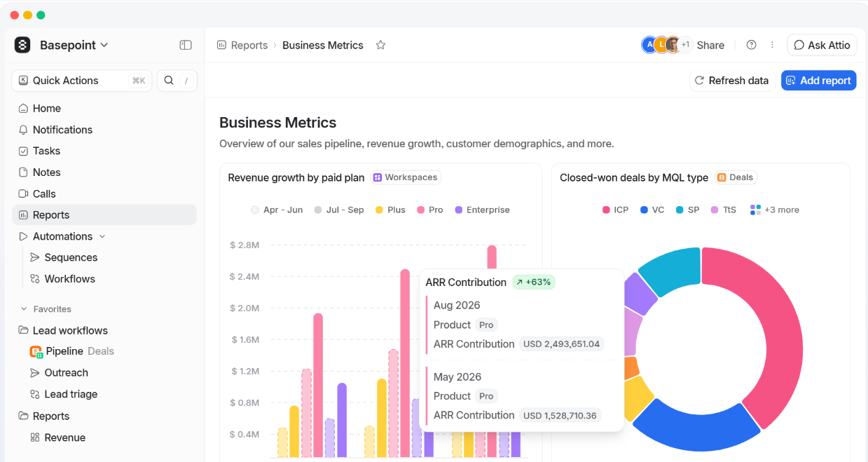
Task: Collapse the Automations chevron
Action: coord(102,236)
